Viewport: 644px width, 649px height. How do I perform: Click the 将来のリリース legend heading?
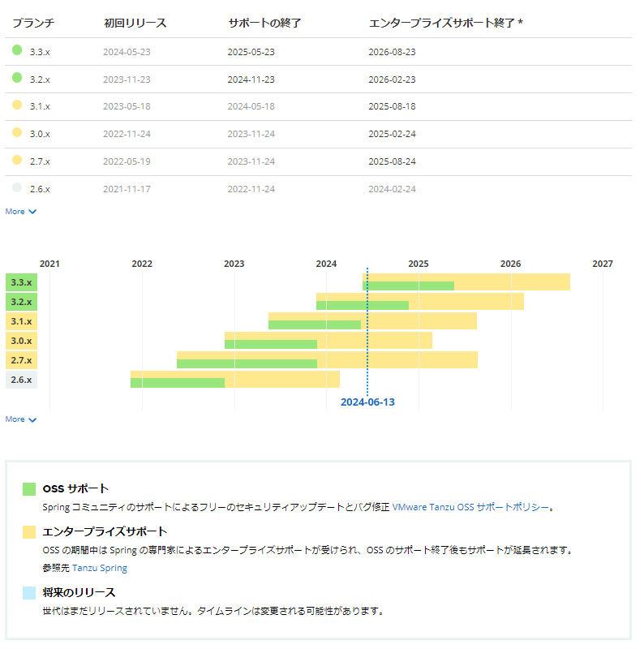point(79,593)
